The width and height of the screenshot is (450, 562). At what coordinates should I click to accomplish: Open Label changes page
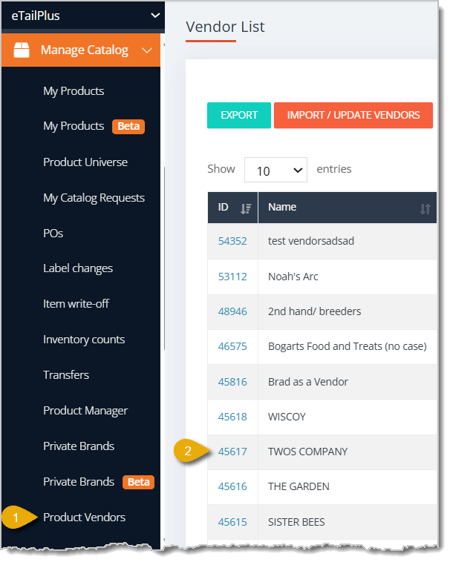click(78, 268)
